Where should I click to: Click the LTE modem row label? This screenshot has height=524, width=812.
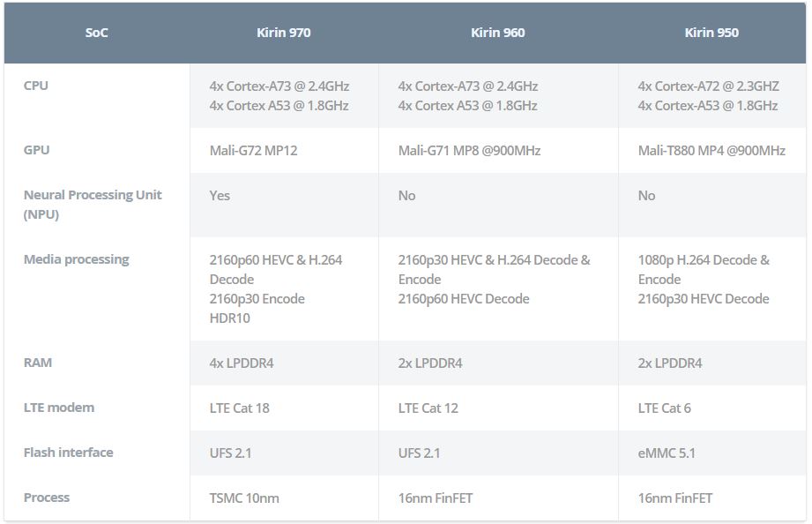59,408
